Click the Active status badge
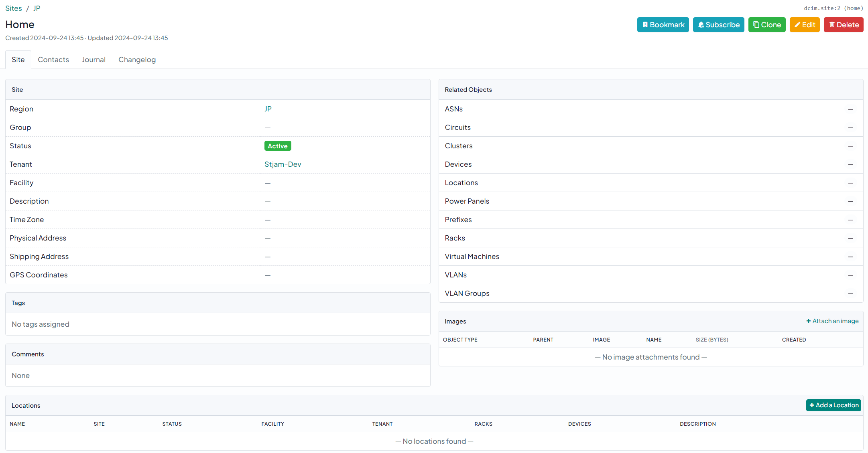868x453 pixels. tap(277, 146)
